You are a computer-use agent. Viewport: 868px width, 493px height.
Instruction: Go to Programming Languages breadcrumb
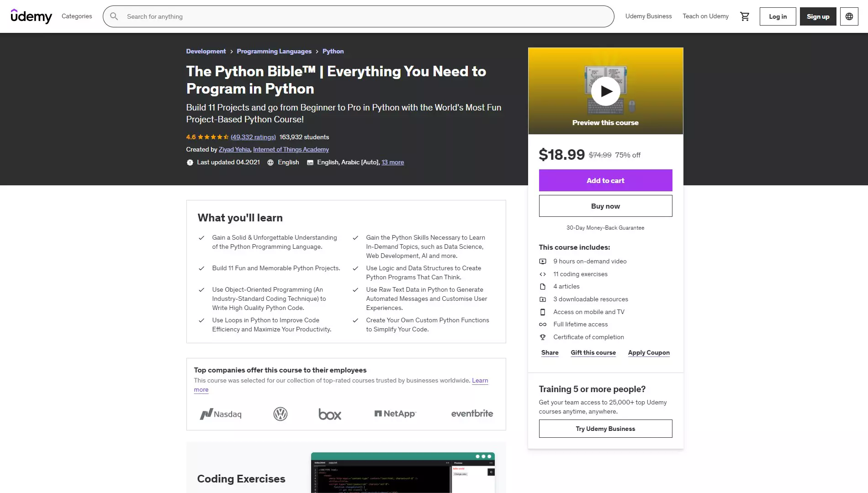pyautogui.click(x=274, y=52)
